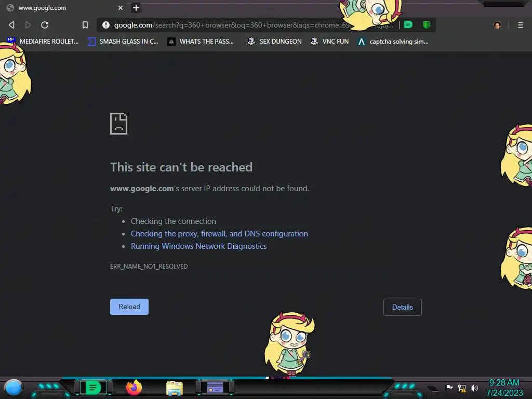
Task: Run Windows Network Diagnostics link
Action: [x=199, y=246]
